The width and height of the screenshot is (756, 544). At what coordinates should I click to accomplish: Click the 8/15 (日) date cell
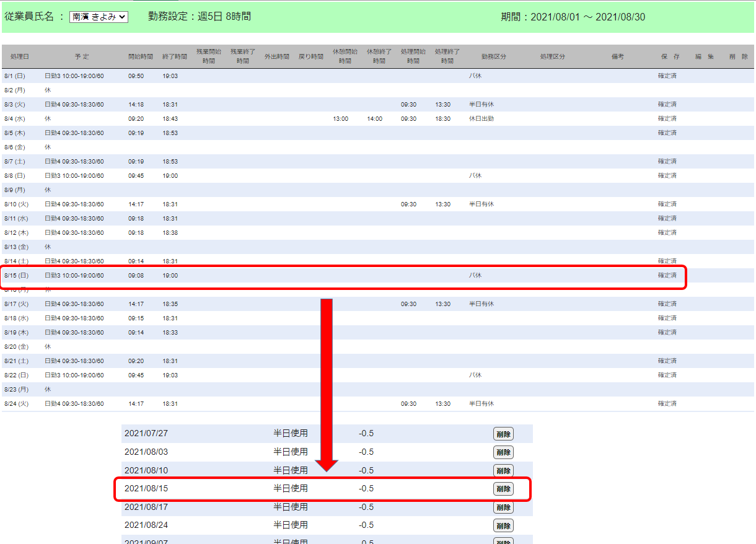15,276
